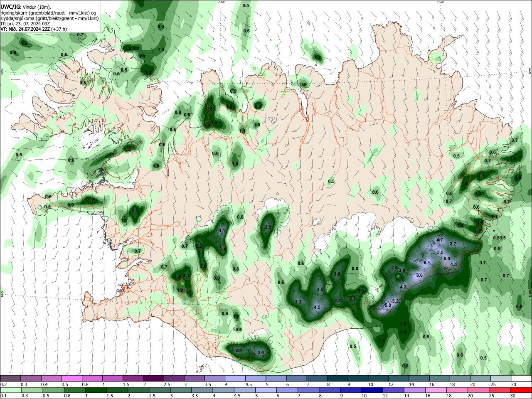Image resolution: width=532 pixels, height=399 pixels.
Task: Pick the bright pink 0.5–0.8 snow legend swatch
Action: 71,378
